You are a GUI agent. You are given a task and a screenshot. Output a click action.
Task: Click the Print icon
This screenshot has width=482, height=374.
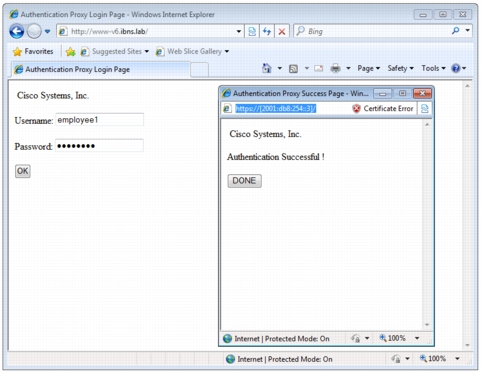pyautogui.click(x=335, y=68)
